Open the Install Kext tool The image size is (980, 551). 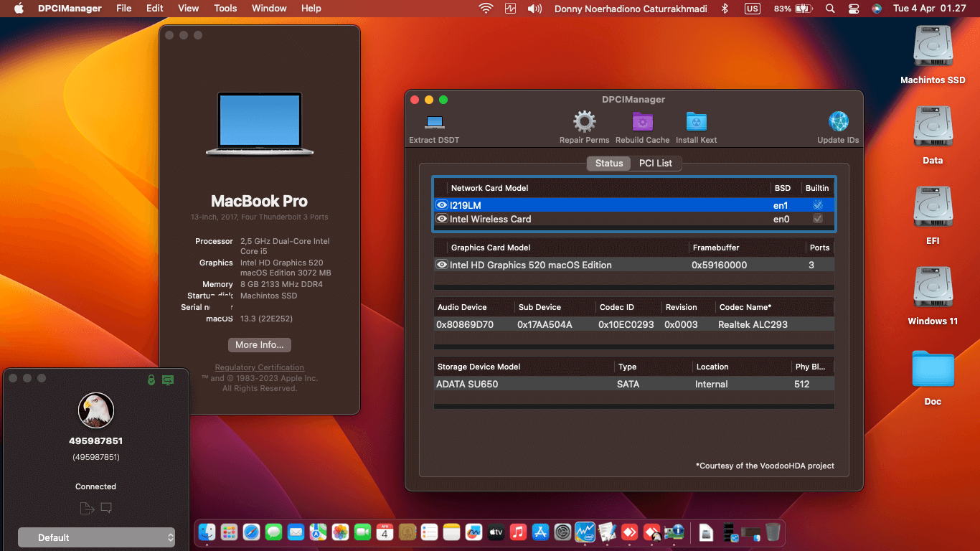pyautogui.click(x=696, y=122)
